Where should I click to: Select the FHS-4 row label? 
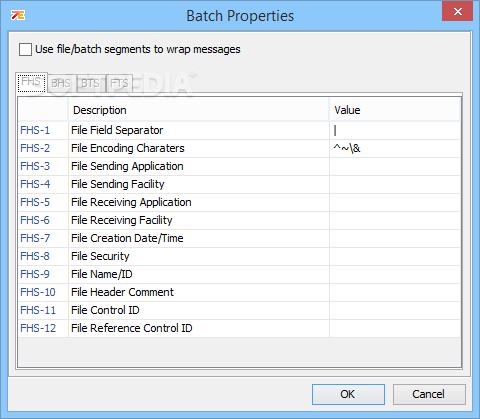click(35, 184)
